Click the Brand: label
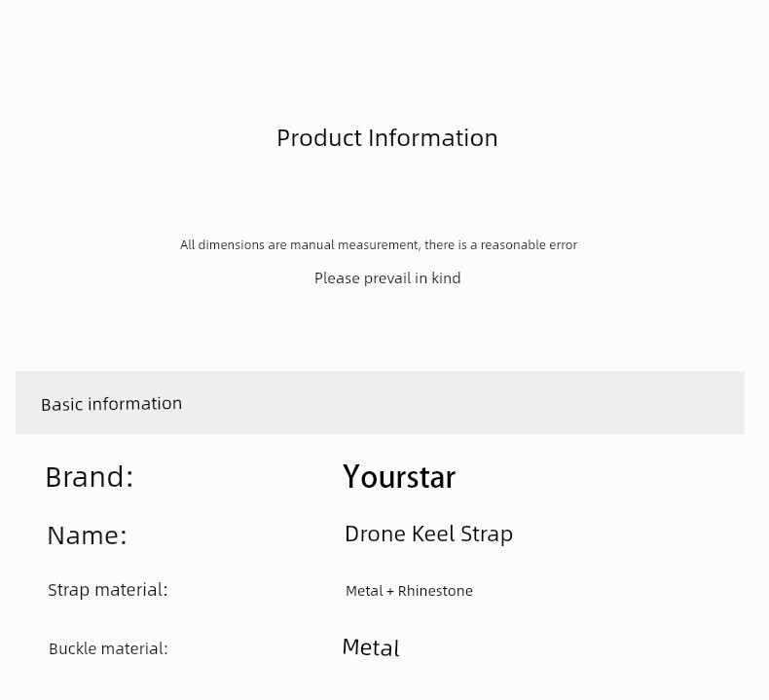The width and height of the screenshot is (769, 700). tap(90, 477)
